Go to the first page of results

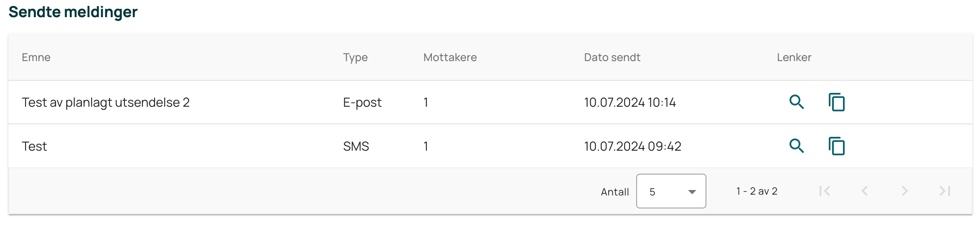click(x=825, y=191)
